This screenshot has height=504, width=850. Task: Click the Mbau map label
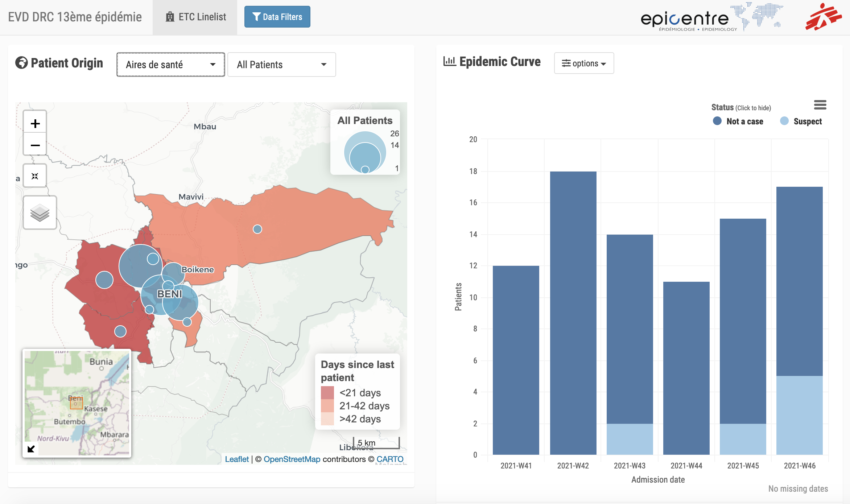tap(205, 127)
